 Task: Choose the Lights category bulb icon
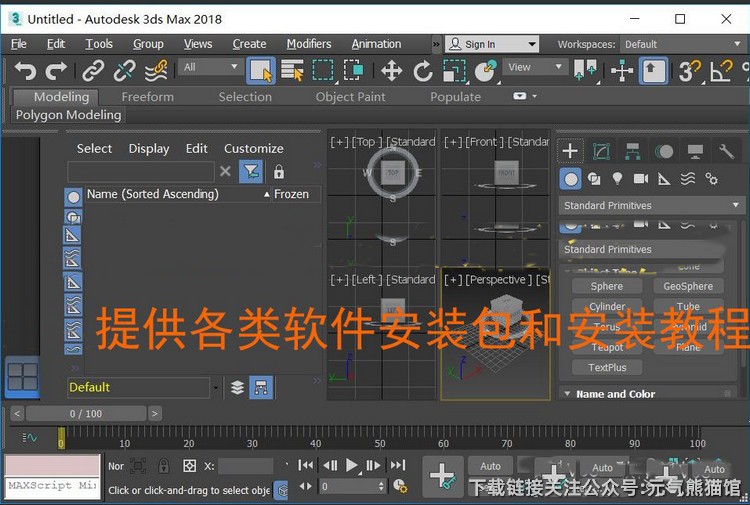click(x=617, y=179)
